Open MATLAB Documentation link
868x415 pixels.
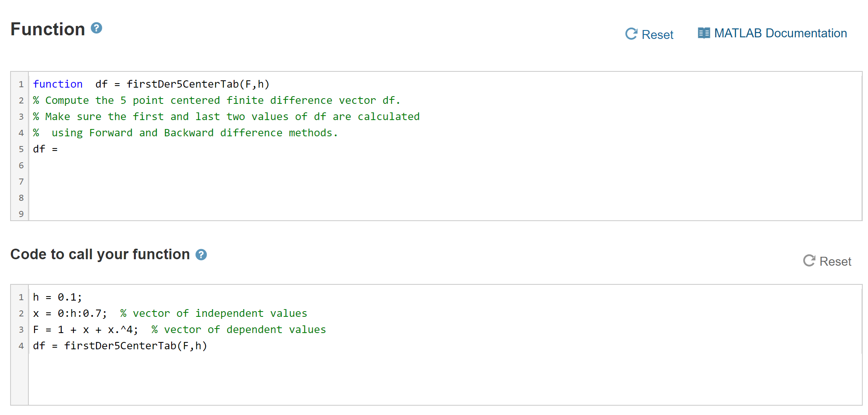click(781, 33)
